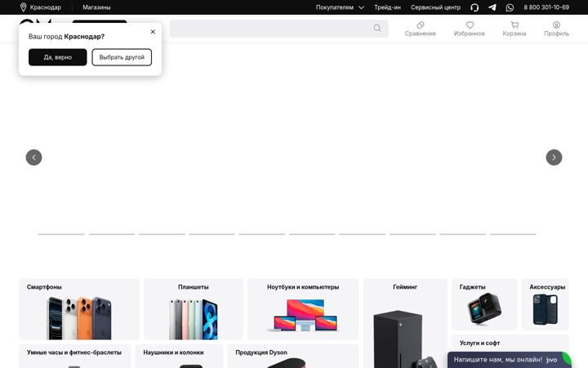This screenshot has height=368, width=588.
Task: Open the Магазины link in top bar
Action: (96, 7)
